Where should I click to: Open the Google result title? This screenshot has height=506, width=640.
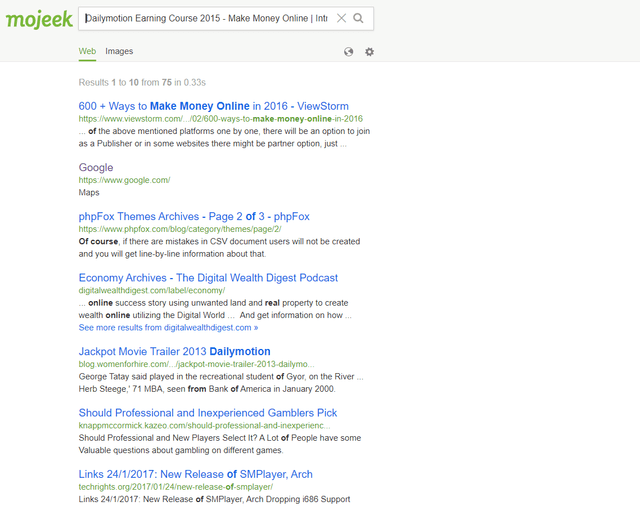[x=96, y=167]
